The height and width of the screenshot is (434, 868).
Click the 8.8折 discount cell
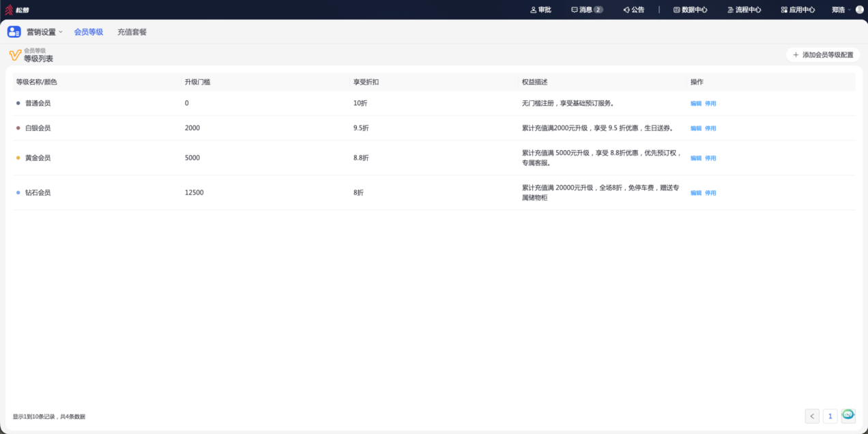(x=361, y=158)
